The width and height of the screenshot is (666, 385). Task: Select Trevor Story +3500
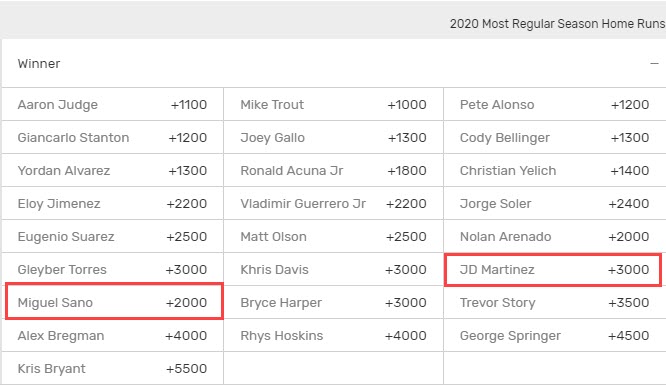pyautogui.click(x=555, y=303)
